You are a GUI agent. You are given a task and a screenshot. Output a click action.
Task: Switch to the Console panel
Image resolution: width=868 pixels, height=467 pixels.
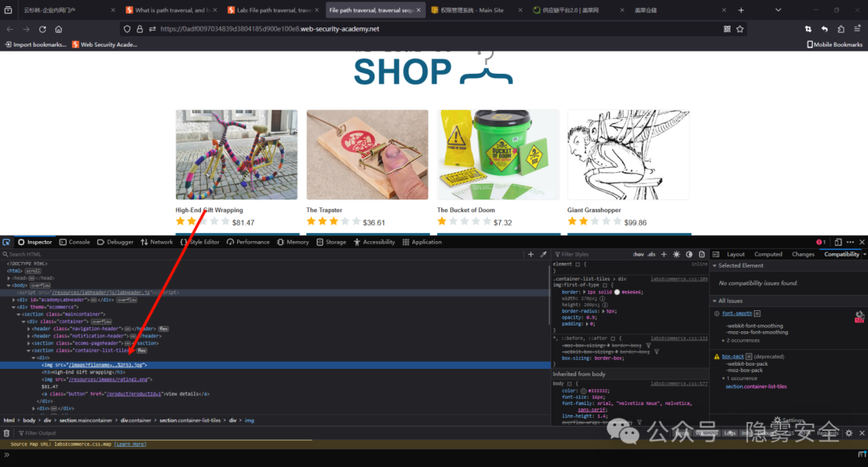75,243
